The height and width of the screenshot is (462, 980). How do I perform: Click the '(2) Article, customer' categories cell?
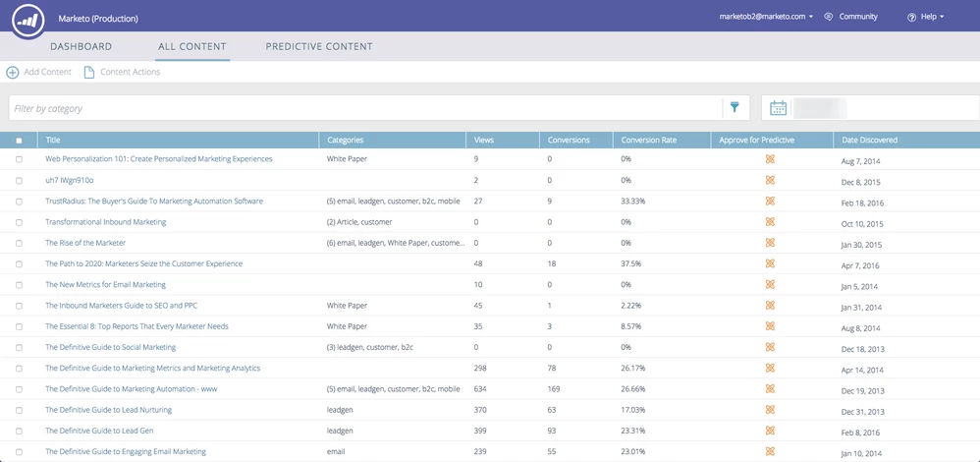(359, 221)
